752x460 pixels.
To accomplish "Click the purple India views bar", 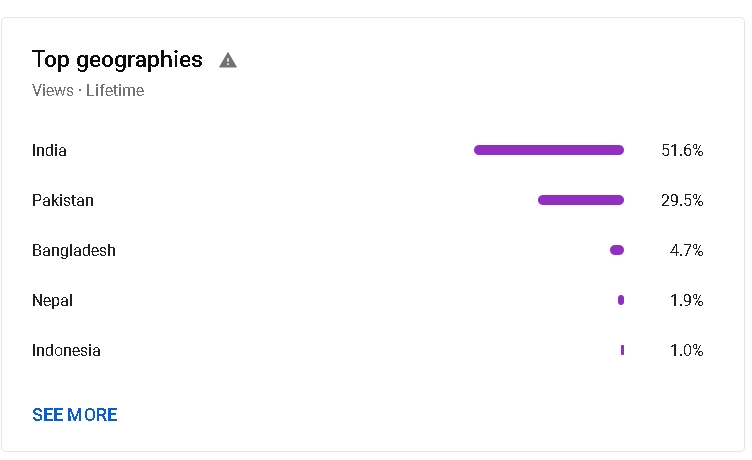I will click(x=549, y=150).
